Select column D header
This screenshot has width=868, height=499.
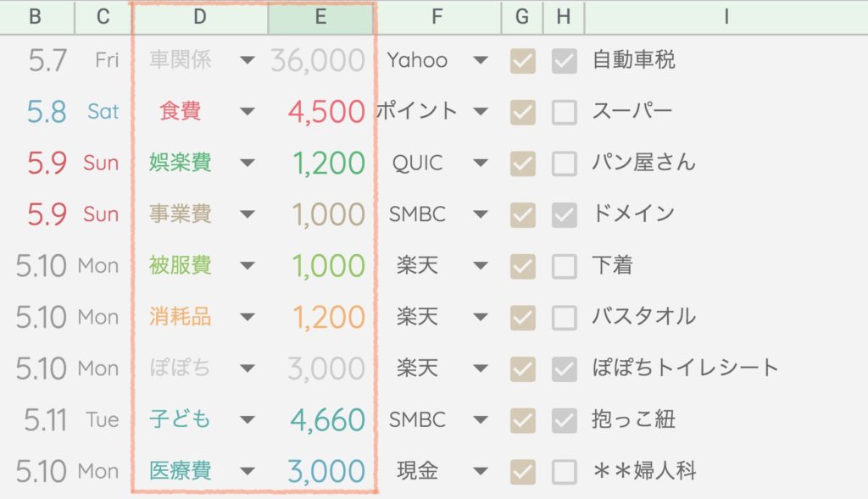pyautogui.click(x=200, y=17)
